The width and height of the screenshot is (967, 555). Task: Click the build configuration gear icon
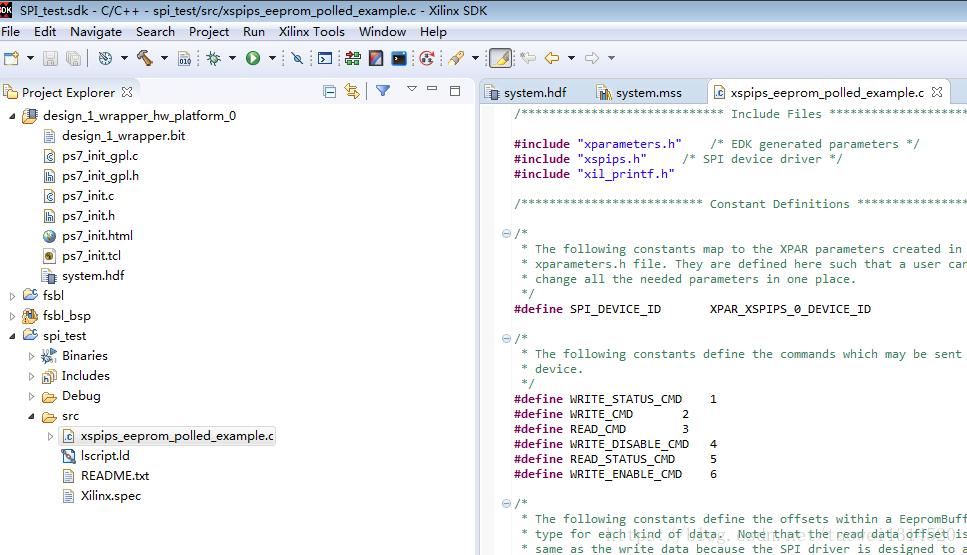[105, 58]
